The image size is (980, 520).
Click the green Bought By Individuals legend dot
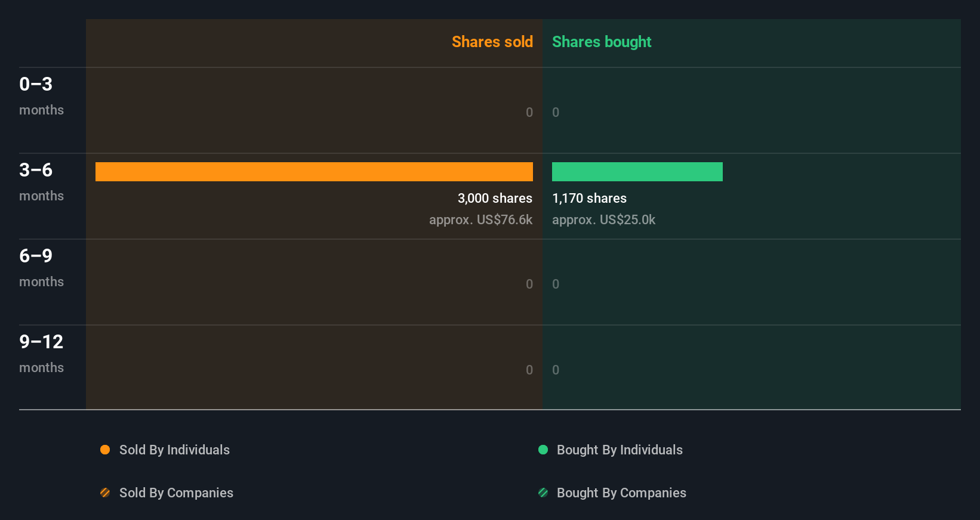click(x=543, y=450)
